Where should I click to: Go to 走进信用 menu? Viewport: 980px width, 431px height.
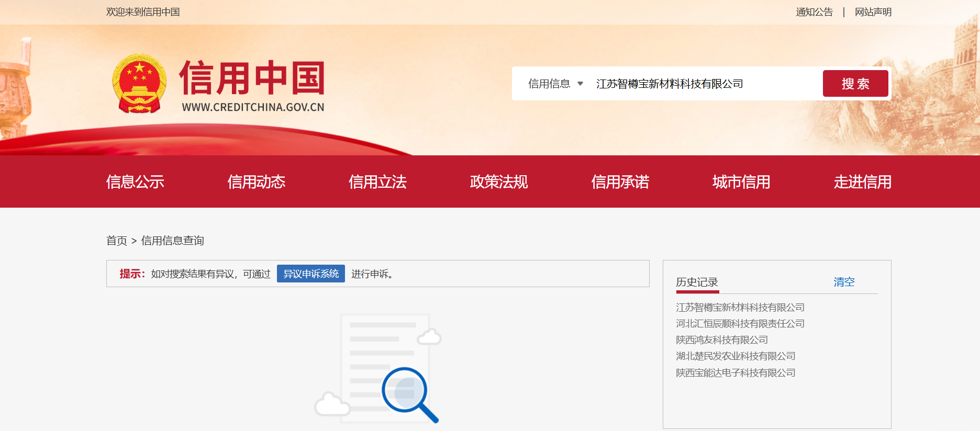click(863, 182)
